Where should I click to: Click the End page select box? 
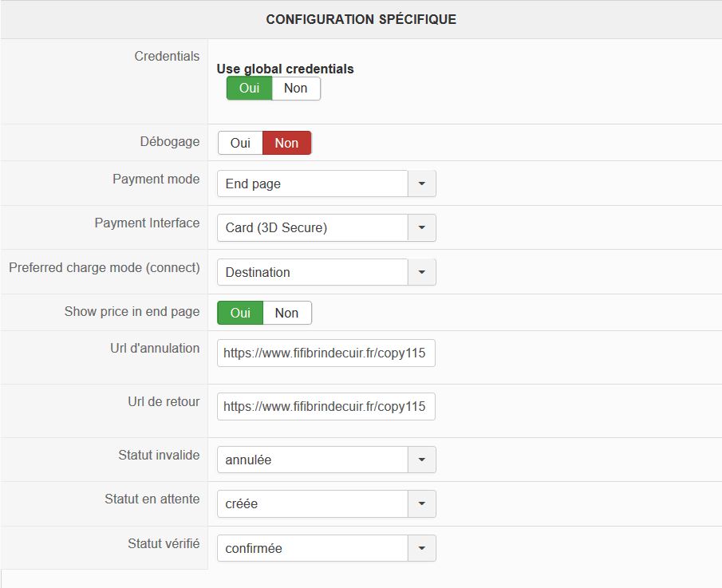coord(312,184)
